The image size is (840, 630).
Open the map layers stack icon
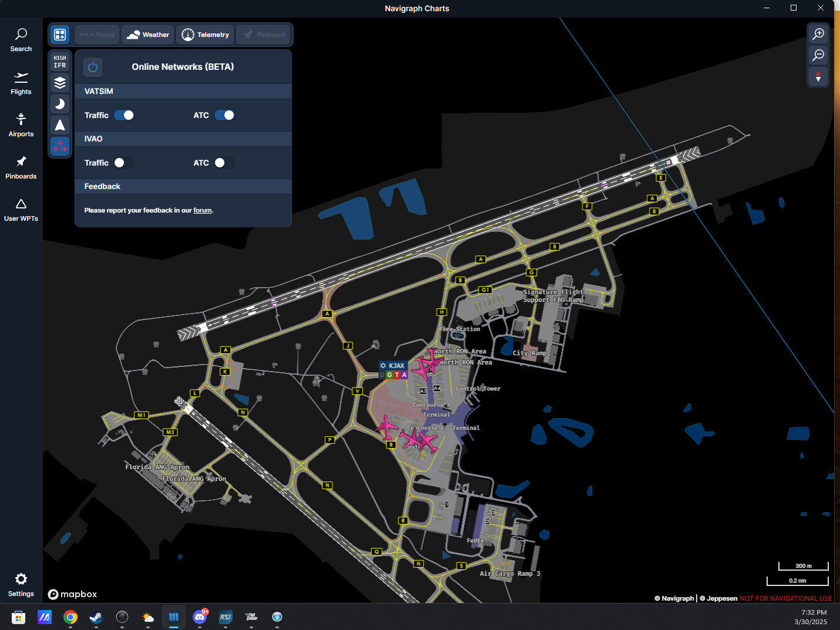[x=60, y=83]
